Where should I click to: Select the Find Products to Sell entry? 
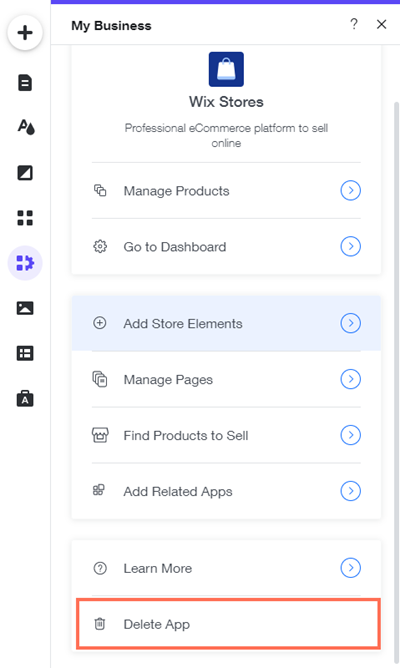[226, 435]
